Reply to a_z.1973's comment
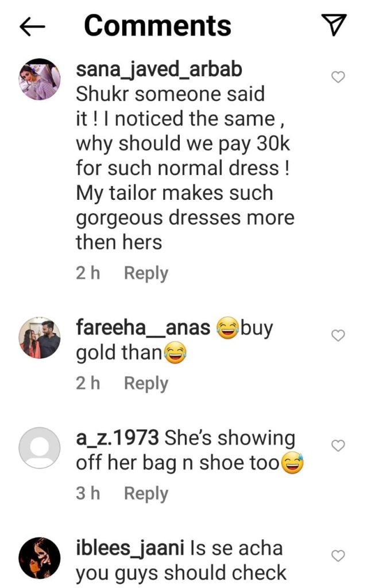Image resolution: width=371 pixels, height=588 pixels. [146, 493]
